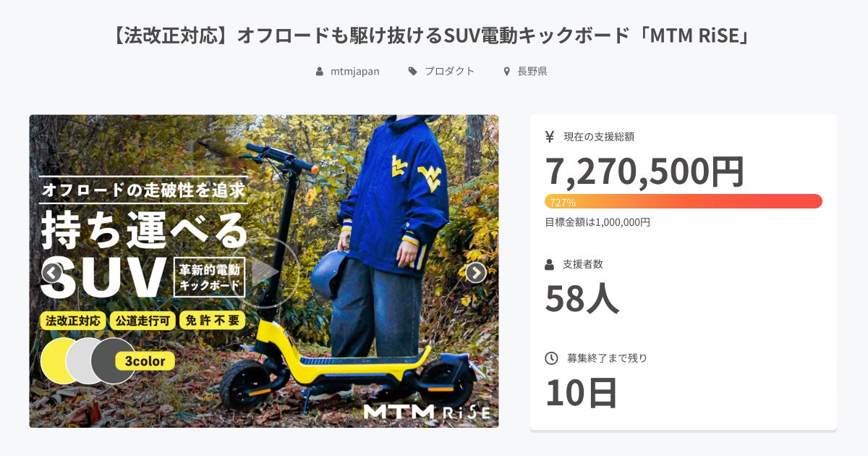
Task: Select the light gray color circle
Action: (87, 360)
